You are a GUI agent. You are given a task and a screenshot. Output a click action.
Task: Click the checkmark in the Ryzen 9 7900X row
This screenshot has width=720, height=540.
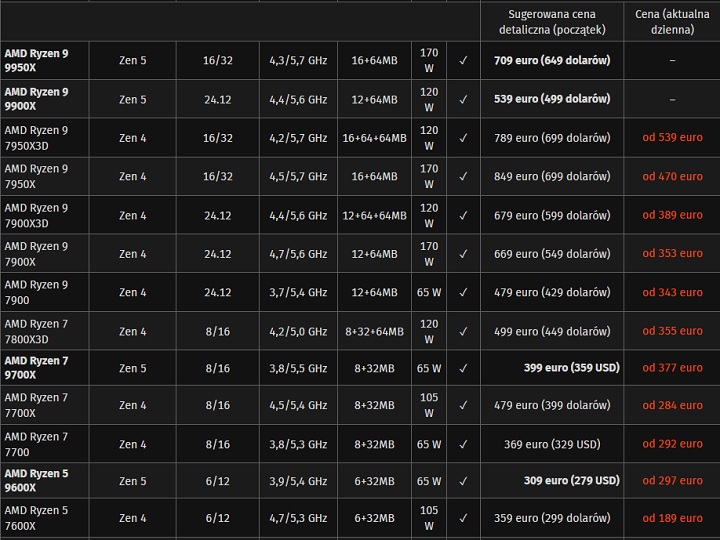463,254
